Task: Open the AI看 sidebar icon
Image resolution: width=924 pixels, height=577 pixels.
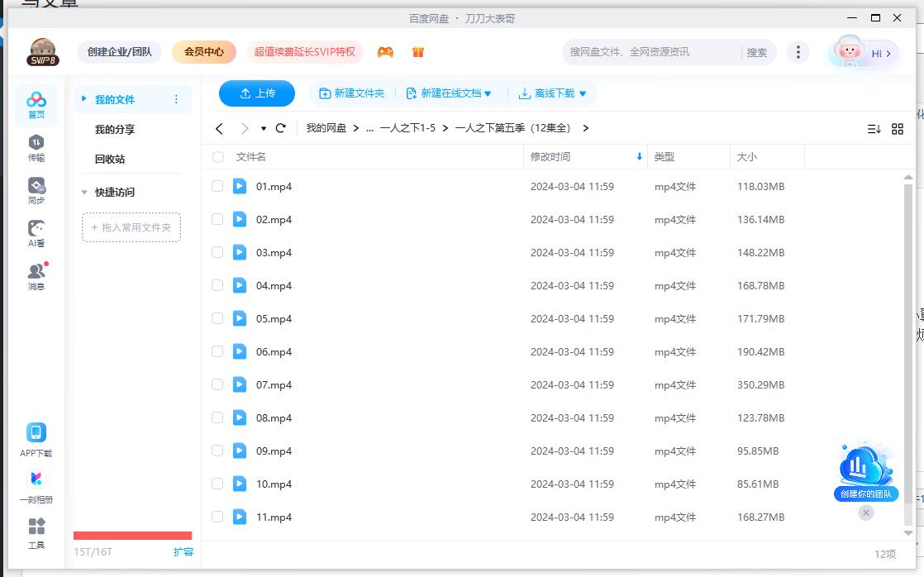Action: click(36, 234)
